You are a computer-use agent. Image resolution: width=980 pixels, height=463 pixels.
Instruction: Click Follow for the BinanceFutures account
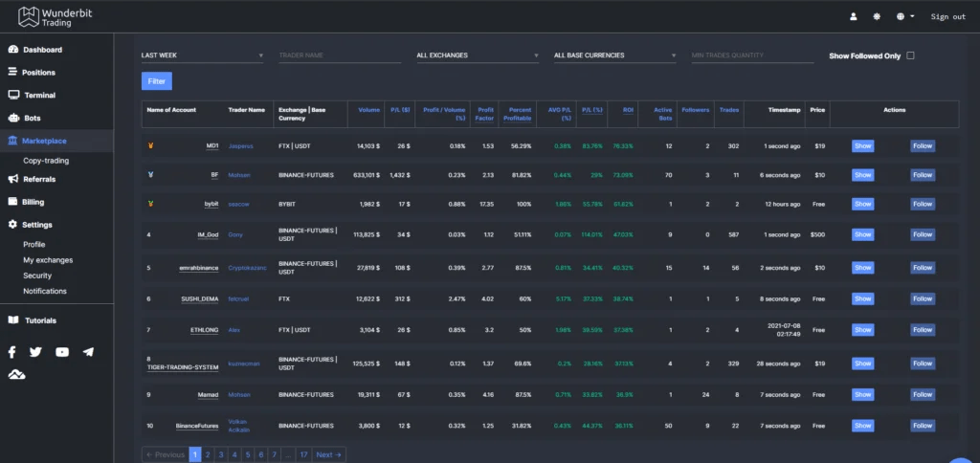923,426
